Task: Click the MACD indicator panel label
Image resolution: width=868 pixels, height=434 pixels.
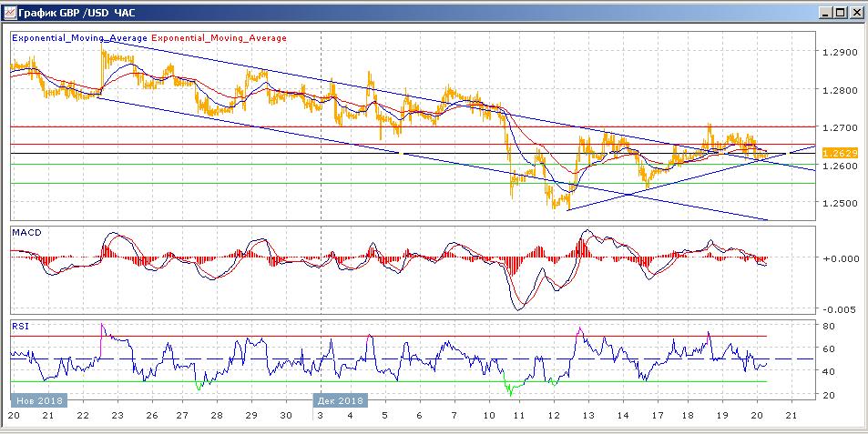Action: pos(27,234)
